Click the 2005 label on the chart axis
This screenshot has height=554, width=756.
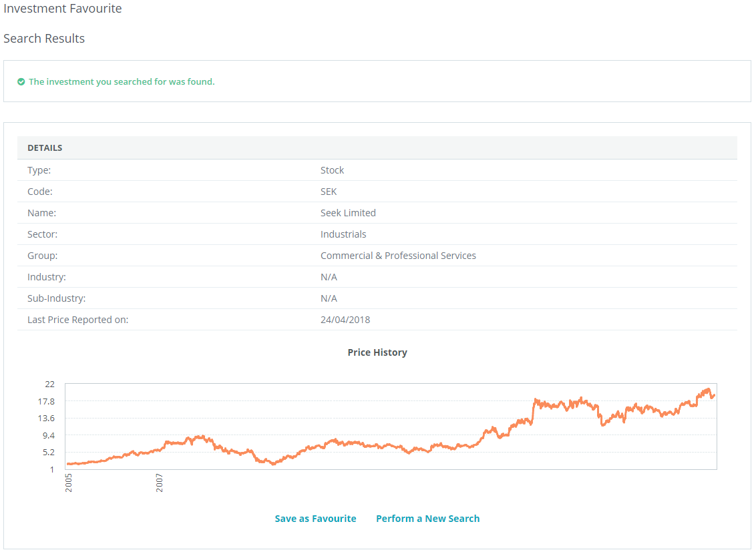pos(69,483)
